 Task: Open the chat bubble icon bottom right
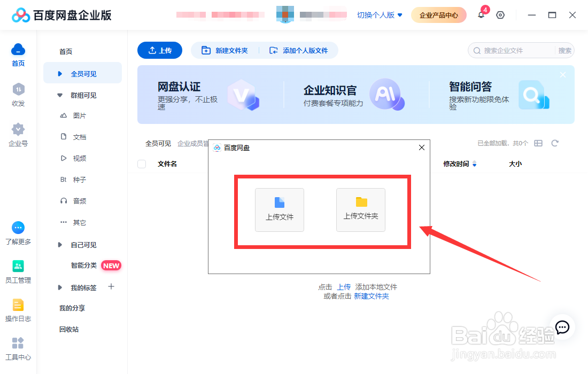pyautogui.click(x=562, y=328)
